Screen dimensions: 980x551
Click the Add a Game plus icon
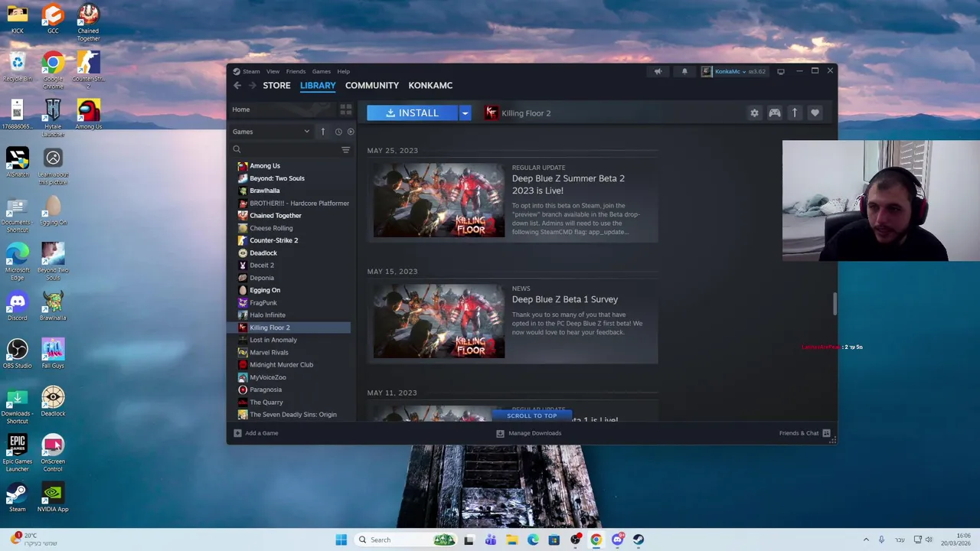[237, 433]
